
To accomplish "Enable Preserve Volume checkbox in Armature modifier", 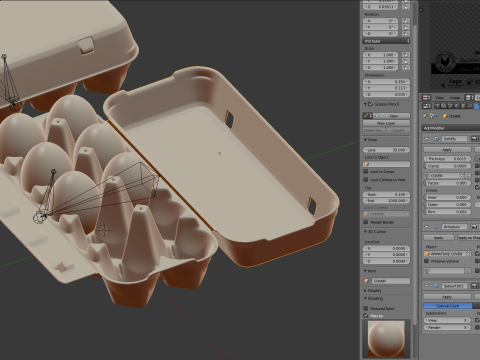I will [426, 261].
